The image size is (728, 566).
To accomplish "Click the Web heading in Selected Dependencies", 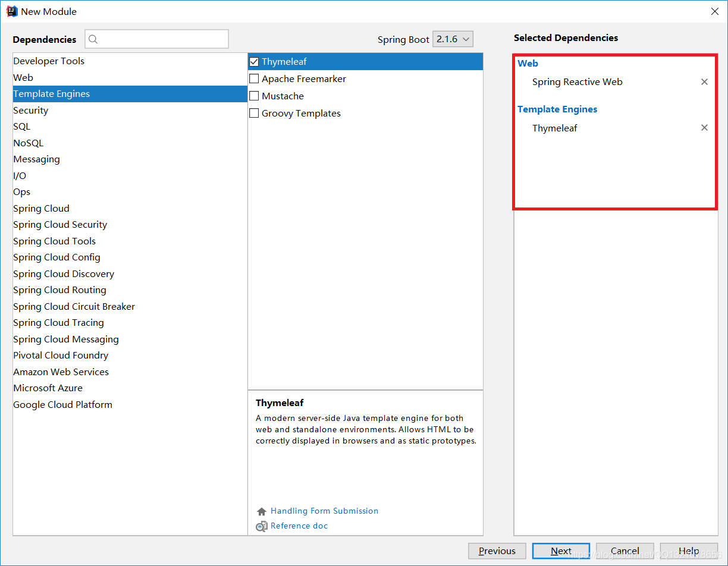I will click(528, 64).
